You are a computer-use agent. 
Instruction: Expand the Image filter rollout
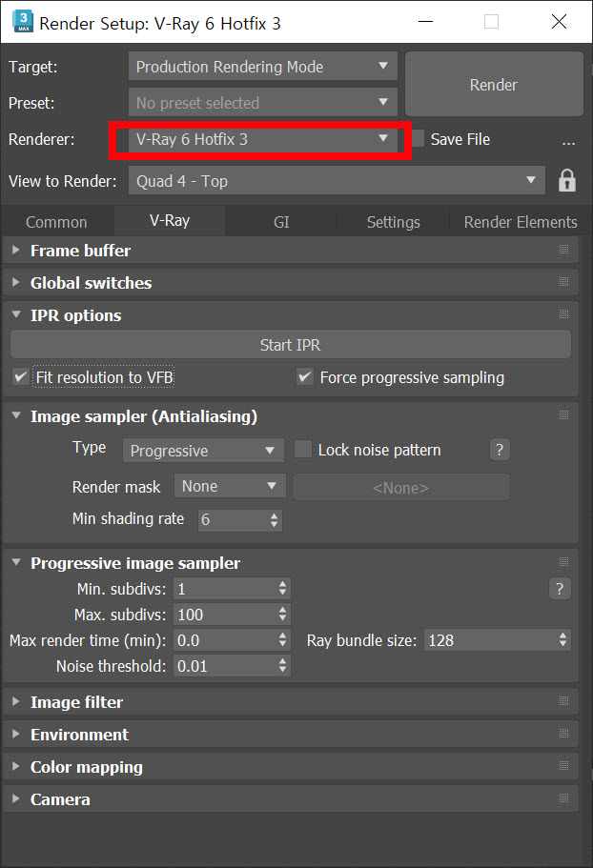click(x=16, y=702)
